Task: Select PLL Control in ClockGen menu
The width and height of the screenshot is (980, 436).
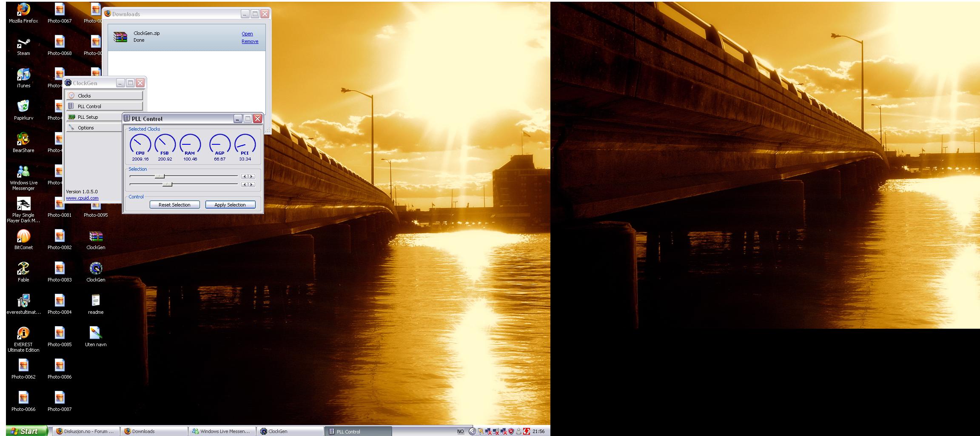Action: click(105, 106)
